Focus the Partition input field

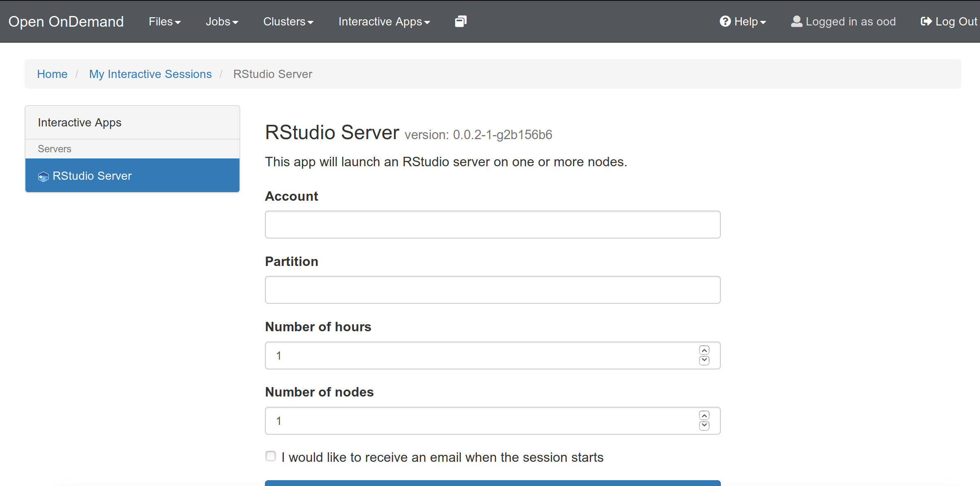pyautogui.click(x=492, y=290)
